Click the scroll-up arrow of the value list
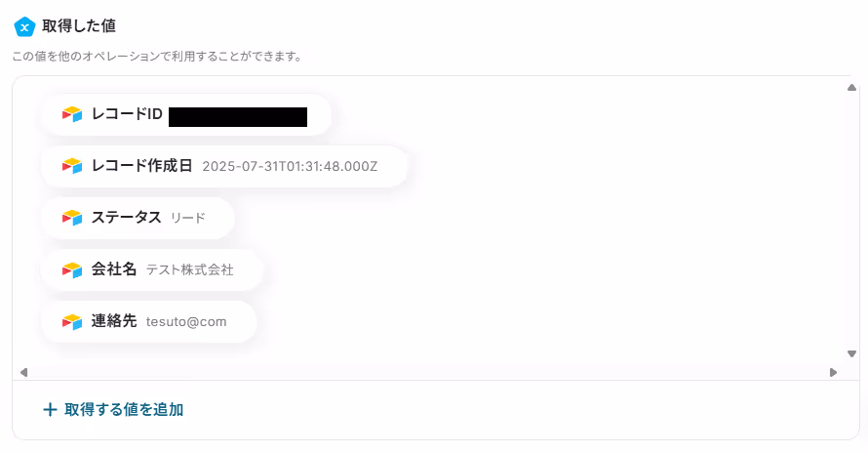The width and height of the screenshot is (868, 454). pos(852,88)
